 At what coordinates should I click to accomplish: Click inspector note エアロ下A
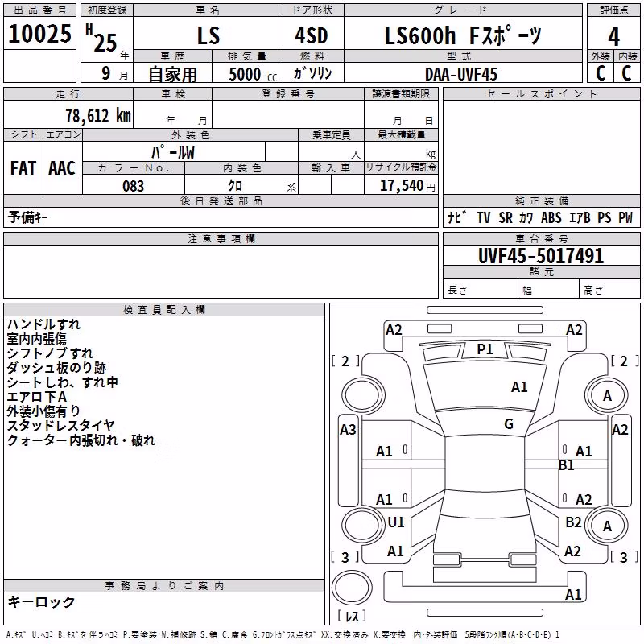click(x=36, y=397)
